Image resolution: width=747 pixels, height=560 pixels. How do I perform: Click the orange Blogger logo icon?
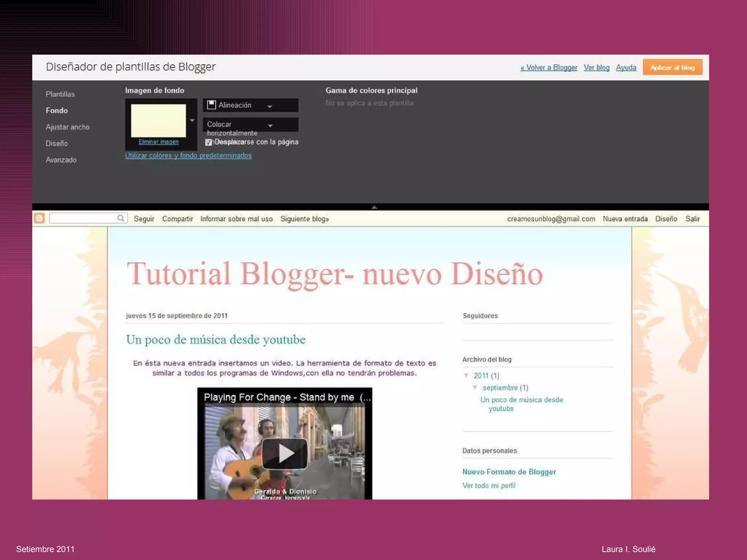[x=39, y=218]
